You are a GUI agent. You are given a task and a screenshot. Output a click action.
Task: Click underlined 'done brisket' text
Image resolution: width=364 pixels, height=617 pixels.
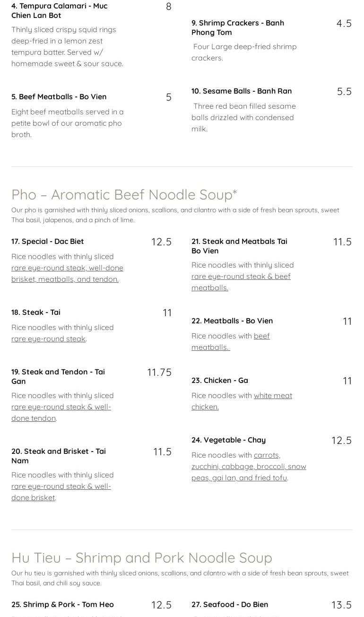click(33, 497)
